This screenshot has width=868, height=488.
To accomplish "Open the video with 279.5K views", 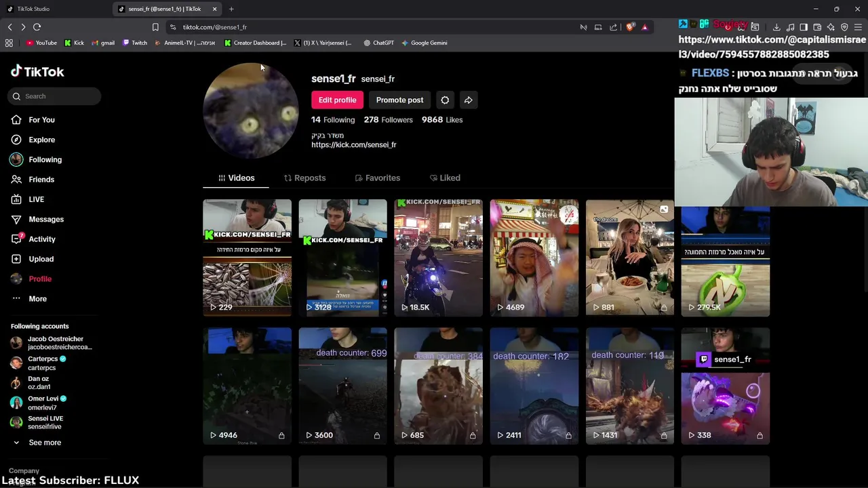I will pyautogui.click(x=725, y=261).
